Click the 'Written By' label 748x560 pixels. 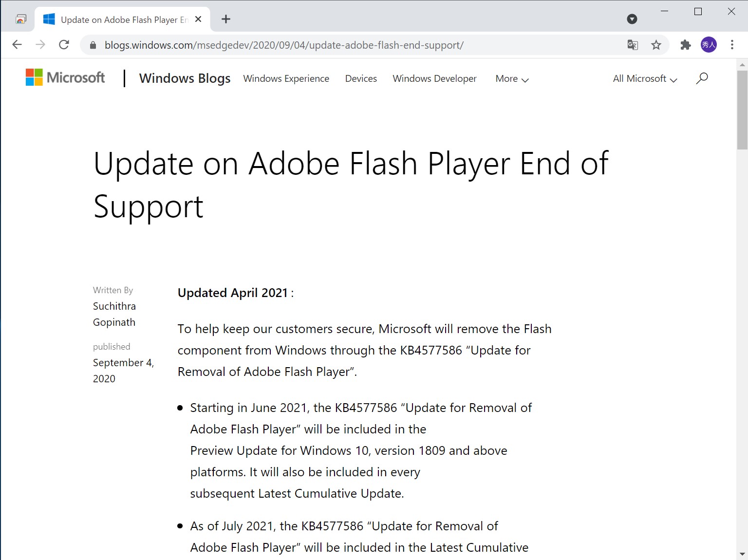pos(113,290)
